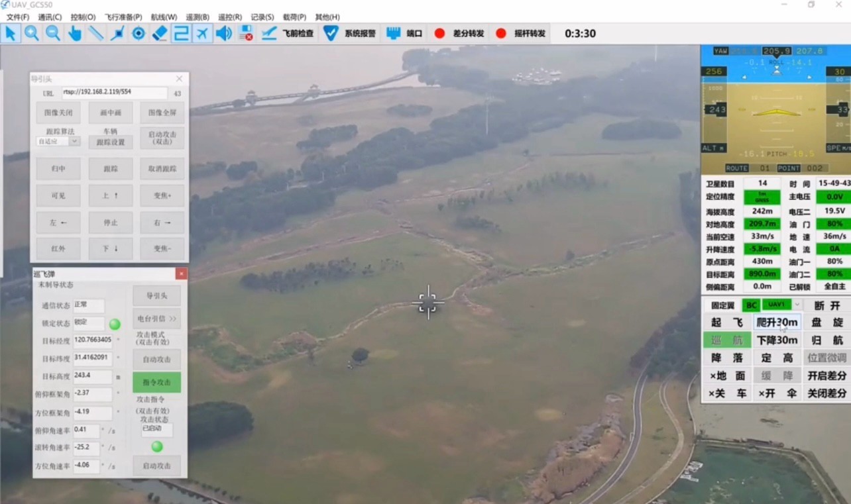Screen dimensions: 851x504
Task: Open the 端口 port settings
Action: (404, 33)
